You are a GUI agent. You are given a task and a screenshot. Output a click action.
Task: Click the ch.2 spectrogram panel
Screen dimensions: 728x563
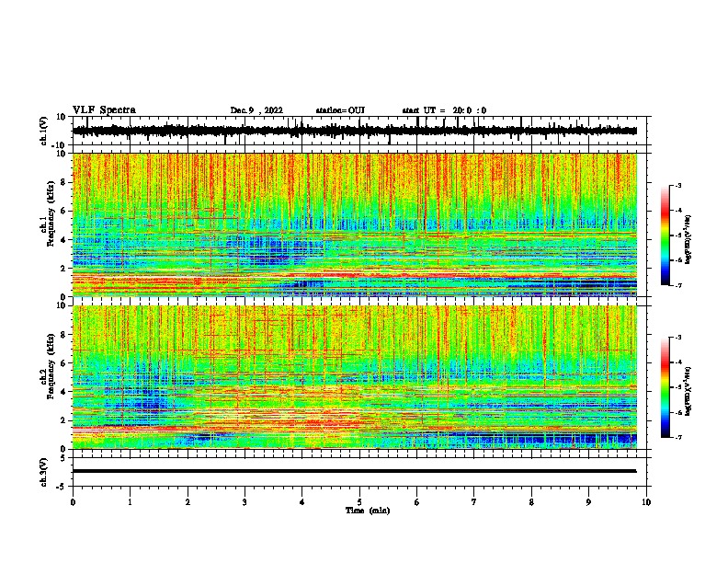point(355,377)
